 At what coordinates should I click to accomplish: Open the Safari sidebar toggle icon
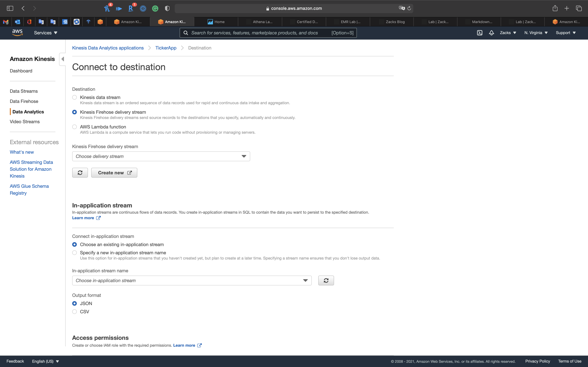pyautogui.click(x=10, y=8)
